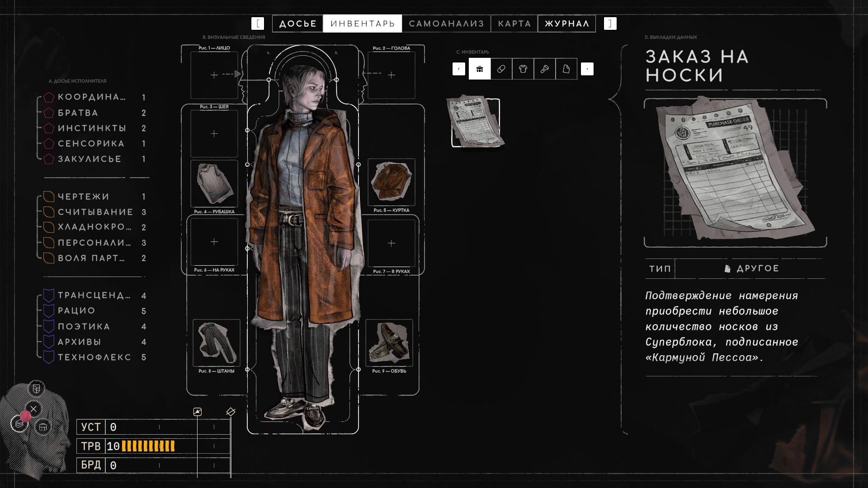
Task: Click the sock order description text
Action: (x=722, y=326)
